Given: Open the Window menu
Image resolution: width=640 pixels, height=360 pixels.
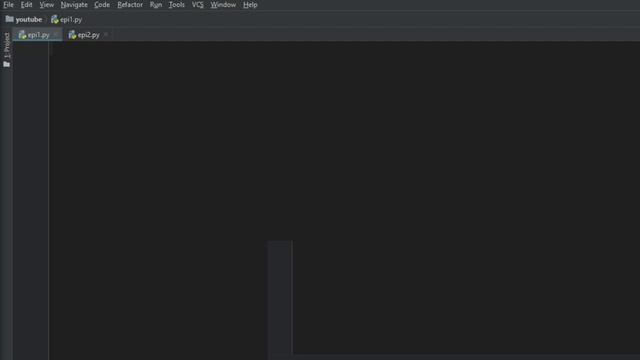Looking at the screenshot, I should 223,5.
